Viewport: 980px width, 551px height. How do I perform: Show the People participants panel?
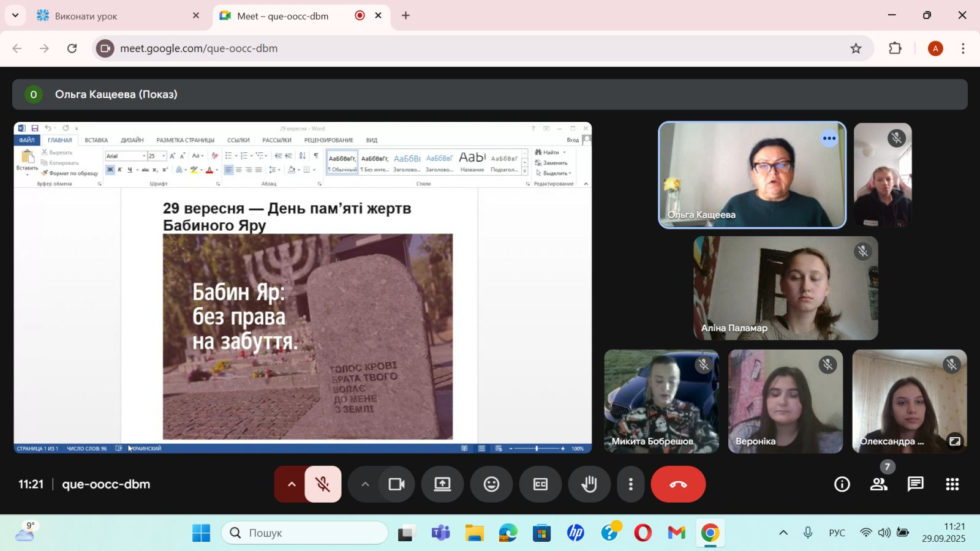coord(879,484)
